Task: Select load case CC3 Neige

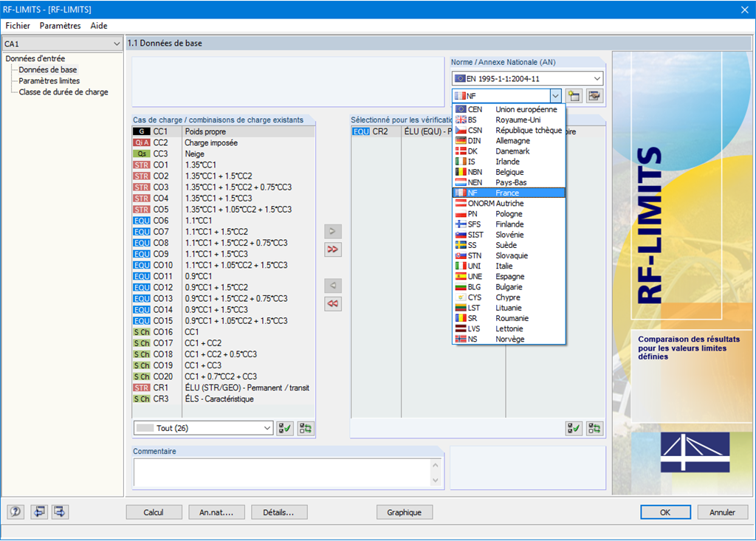Action: [x=224, y=154]
